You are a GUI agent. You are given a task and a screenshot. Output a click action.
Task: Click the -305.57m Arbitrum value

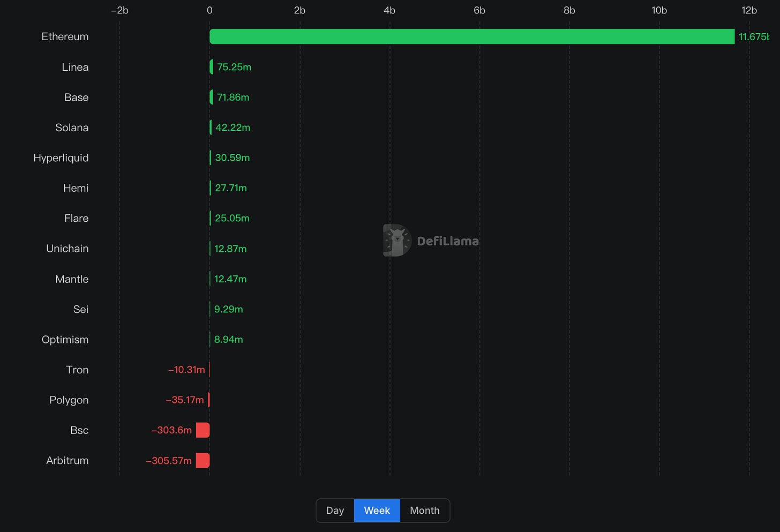coord(169,460)
